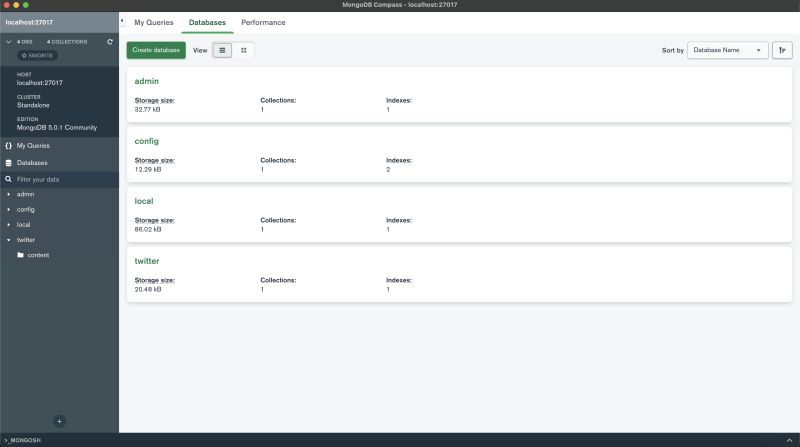Screen dimensions: 800x447
Task: Open the My Queries tab
Action: [x=154, y=22]
